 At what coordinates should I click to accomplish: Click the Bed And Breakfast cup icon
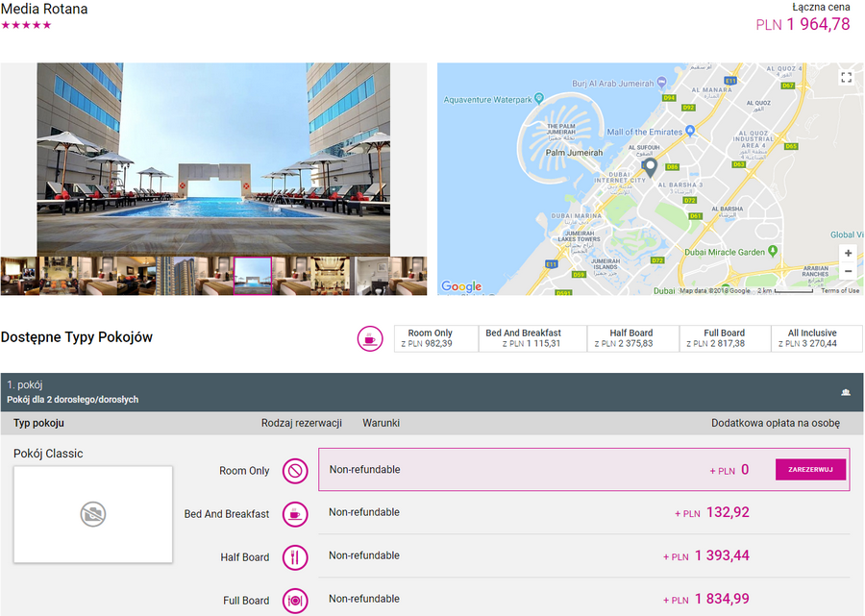[x=295, y=514]
